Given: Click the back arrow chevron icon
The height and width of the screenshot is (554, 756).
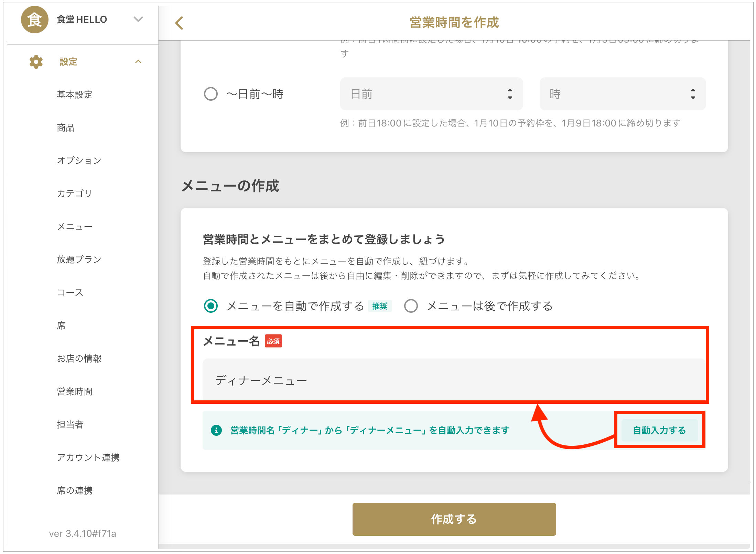Looking at the screenshot, I should (179, 23).
